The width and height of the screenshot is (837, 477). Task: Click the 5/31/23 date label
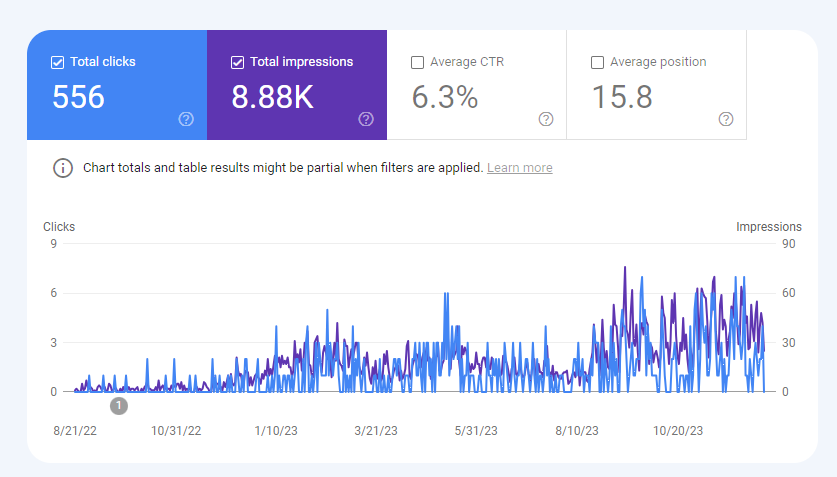pos(476,431)
